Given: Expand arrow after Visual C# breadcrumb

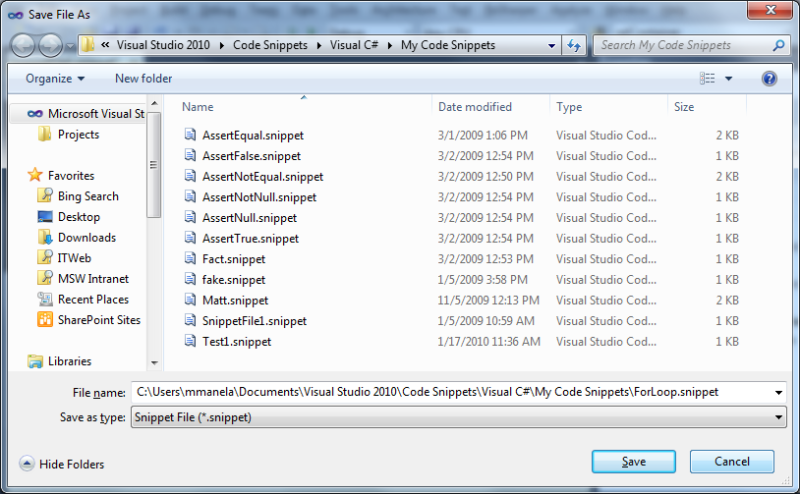Looking at the screenshot, I should [390, 45].
